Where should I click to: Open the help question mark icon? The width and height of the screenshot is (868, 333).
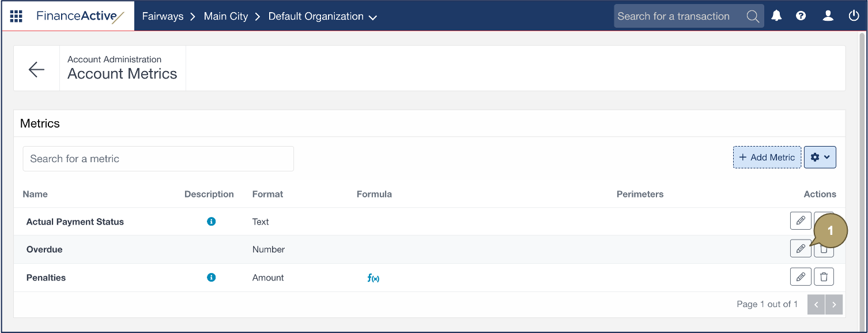[801, 16]
